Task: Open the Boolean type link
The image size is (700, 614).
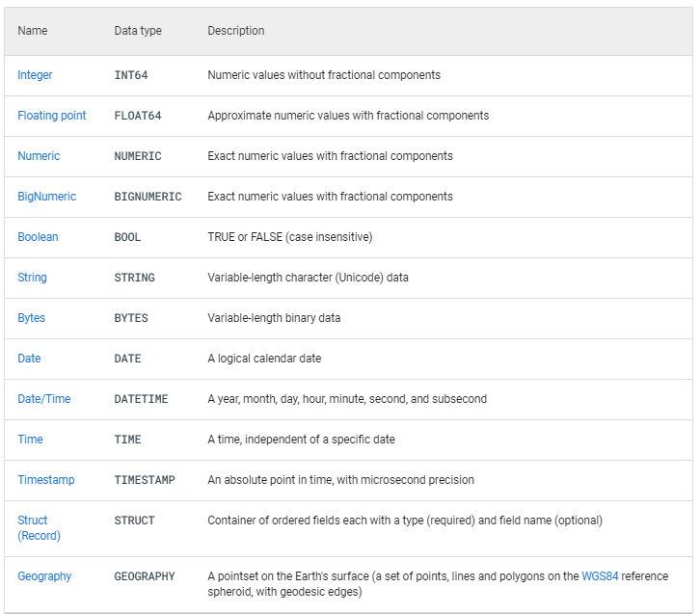Action: click(x=38, y=237)
